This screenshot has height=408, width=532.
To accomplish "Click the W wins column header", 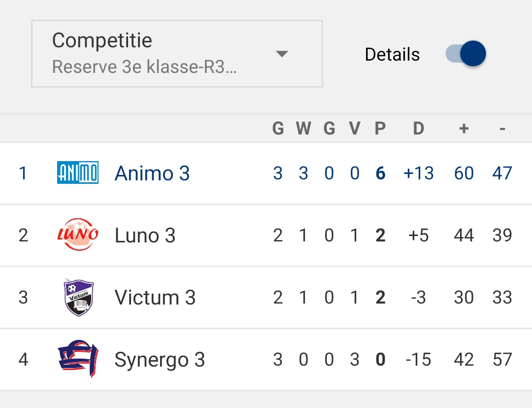I will (303, 128).
